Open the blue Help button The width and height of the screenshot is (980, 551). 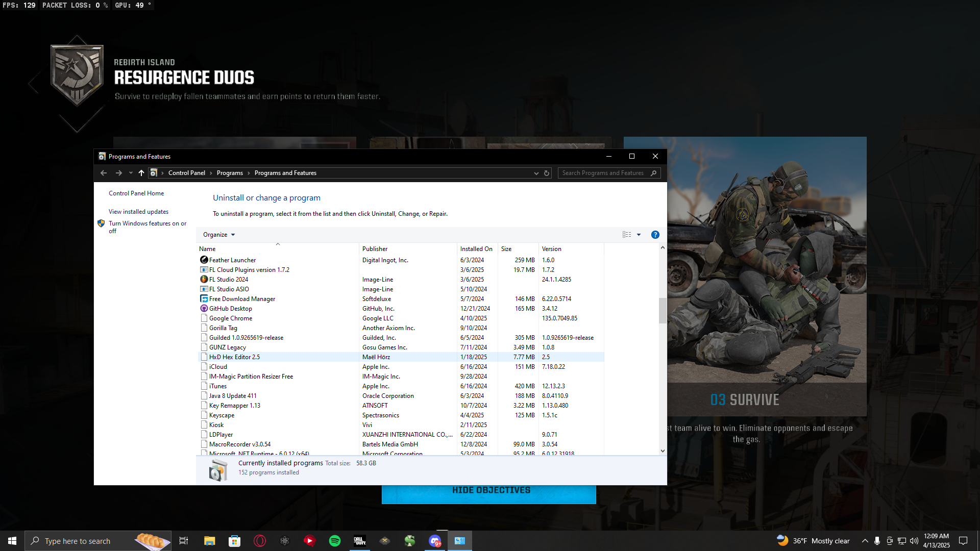(x=655, y=235)
